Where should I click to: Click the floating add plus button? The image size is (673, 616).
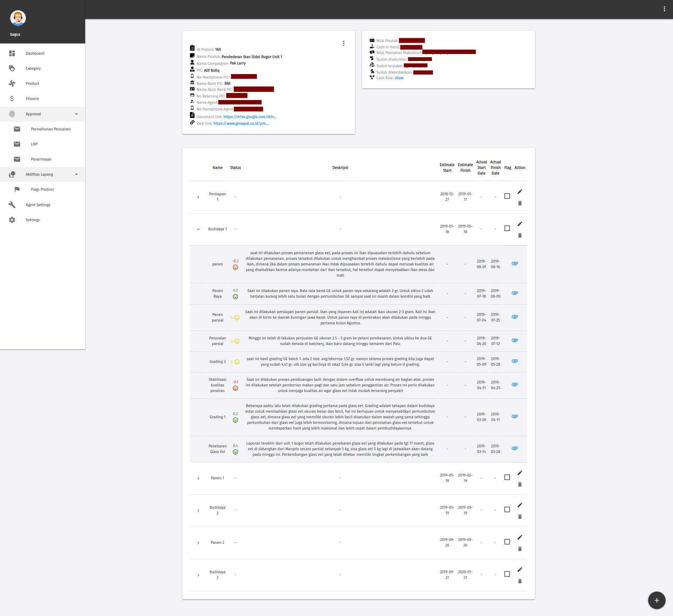[657, 600]
